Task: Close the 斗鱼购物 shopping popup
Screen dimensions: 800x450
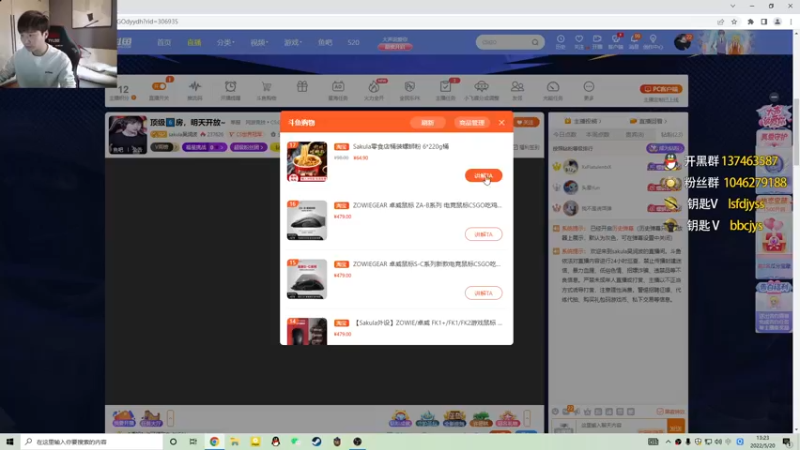Action: click(x=502, y=122)
